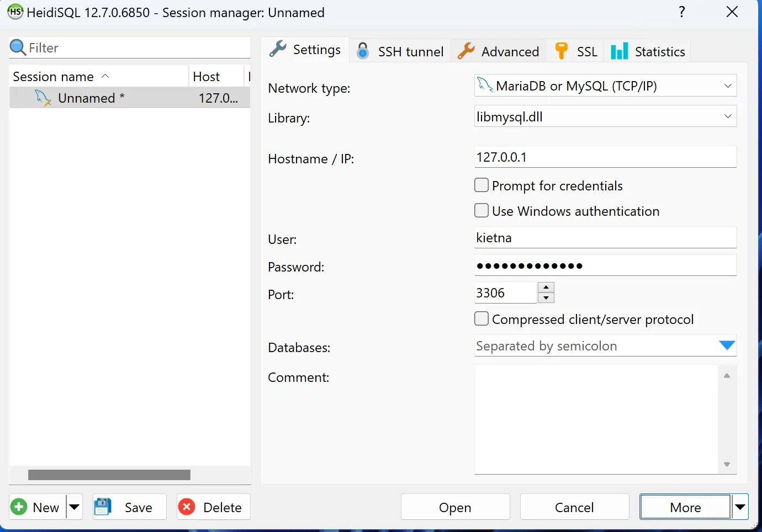Image resolution: width=762 pixels, height=532 pixels.
Task: Click the red X Delete icon
Action: 187,507
